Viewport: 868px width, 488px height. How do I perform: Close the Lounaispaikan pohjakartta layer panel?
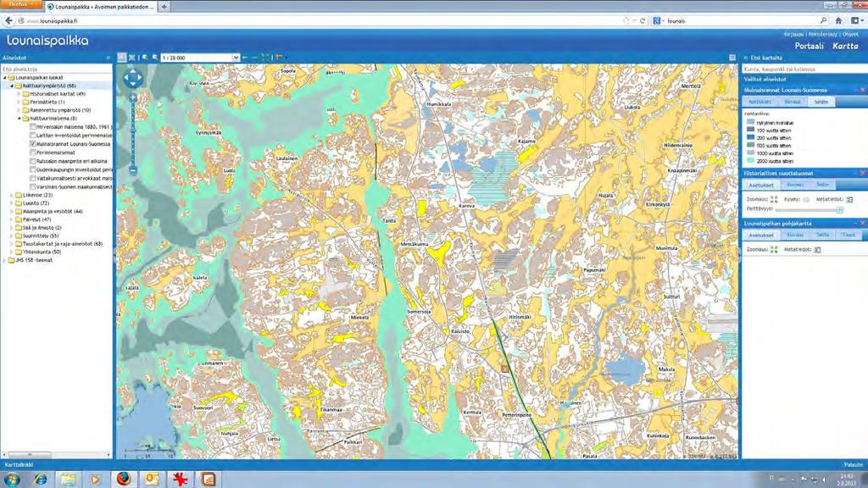[x=862, y=223]
